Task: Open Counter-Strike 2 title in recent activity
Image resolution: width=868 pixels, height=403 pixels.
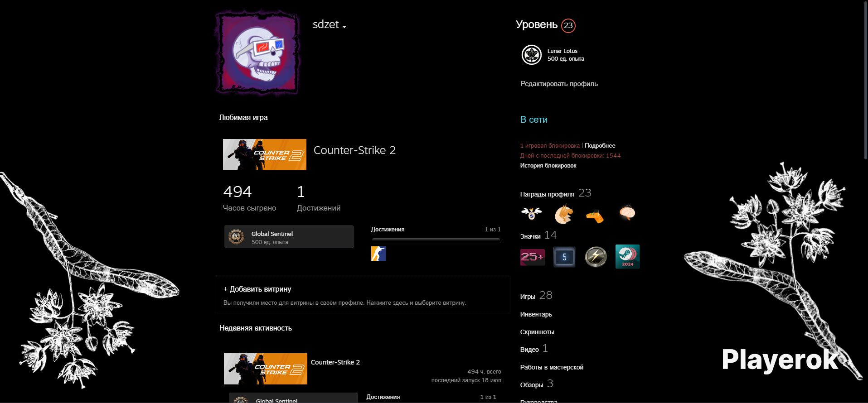Action: tap(335, 362)
